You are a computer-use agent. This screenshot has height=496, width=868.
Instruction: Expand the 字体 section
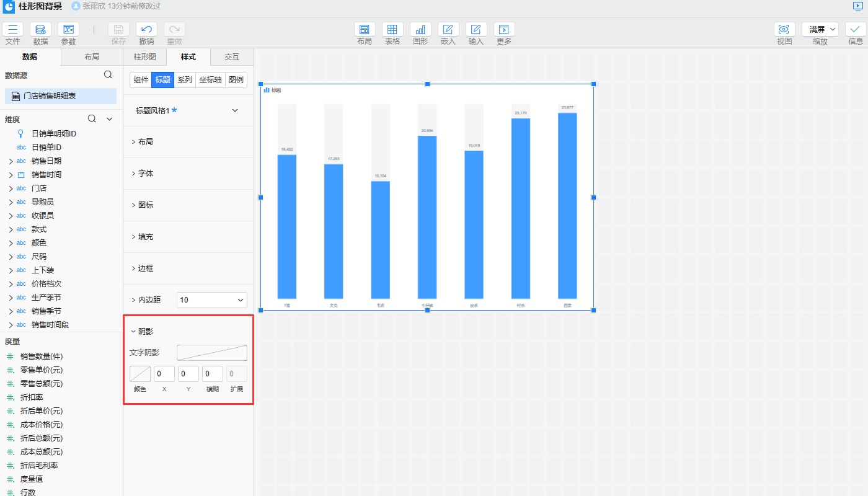coord(146,174)
